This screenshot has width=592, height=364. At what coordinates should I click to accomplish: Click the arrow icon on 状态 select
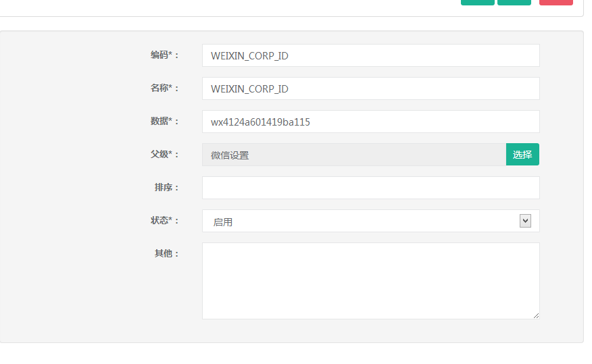coord(525,221)
